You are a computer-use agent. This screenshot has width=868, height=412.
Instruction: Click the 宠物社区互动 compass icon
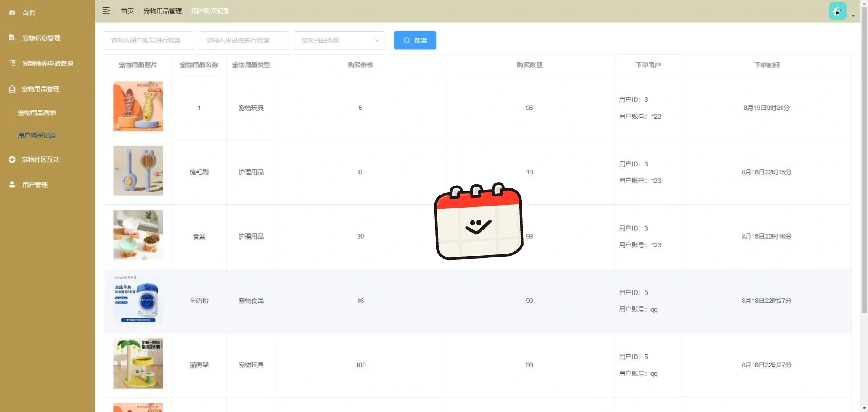[11, 159]
